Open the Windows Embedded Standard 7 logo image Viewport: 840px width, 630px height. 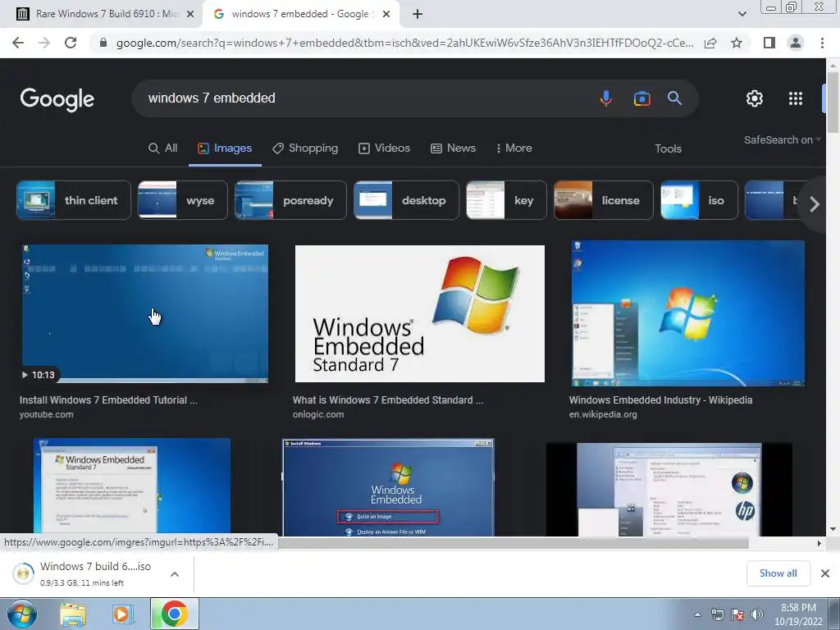(x=419, y=314)
